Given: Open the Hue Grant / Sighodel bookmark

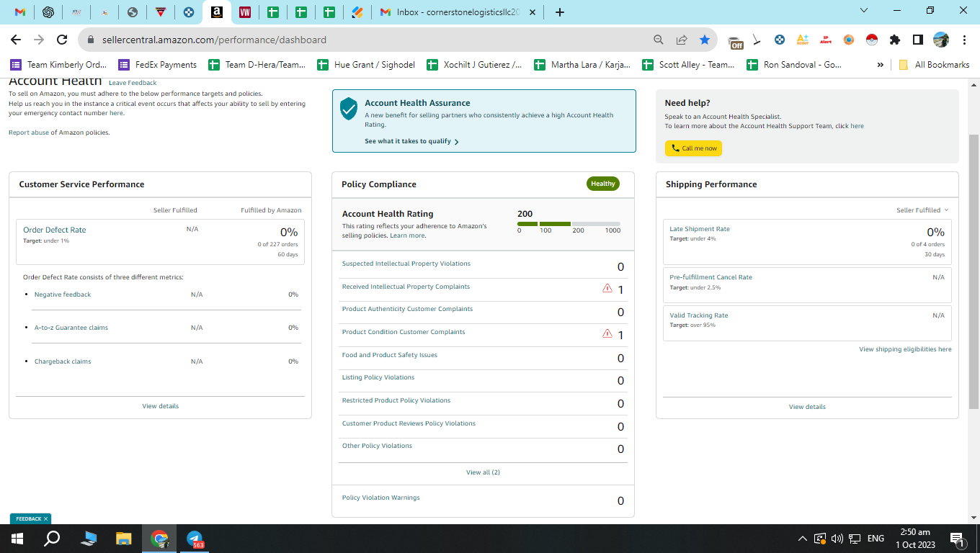Looking at the screenshot, I should [366, 65].
